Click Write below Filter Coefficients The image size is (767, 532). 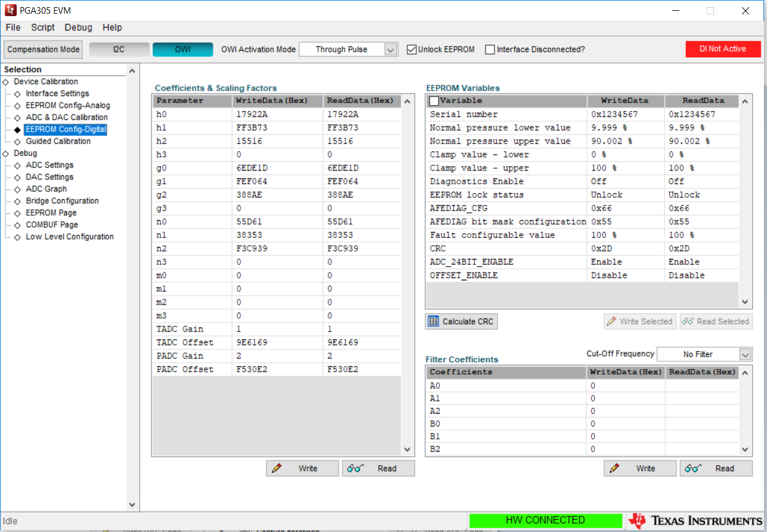[640, 469]
